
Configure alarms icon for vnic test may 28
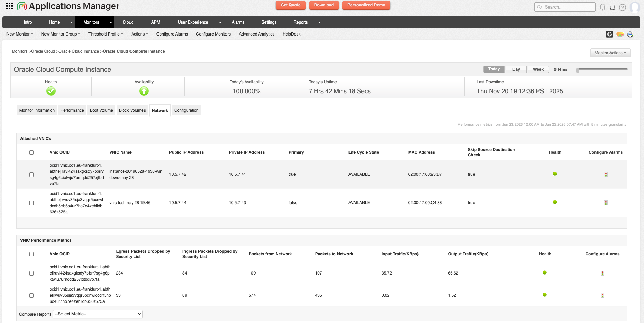606,203
